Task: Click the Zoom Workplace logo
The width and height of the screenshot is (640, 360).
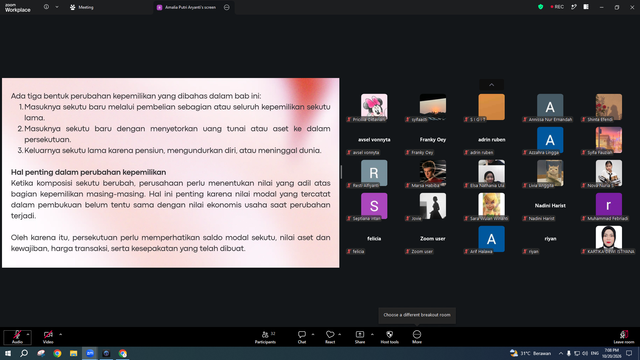Action: coord(18,8)
